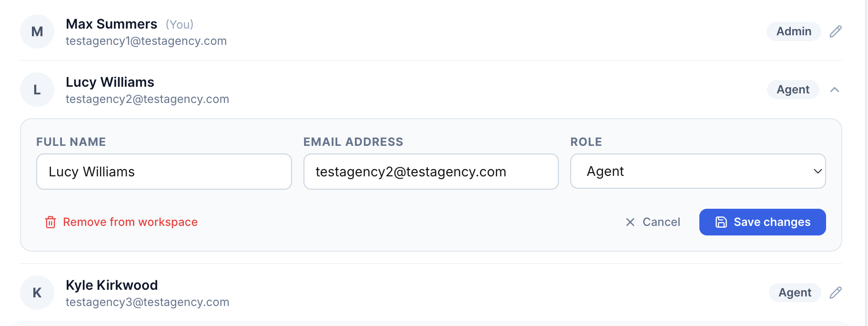868x326 pixels.
Task: Click the Agent badge next to Kyle Kirkwood
Action: pyautogui.click(x=795, y=293)
